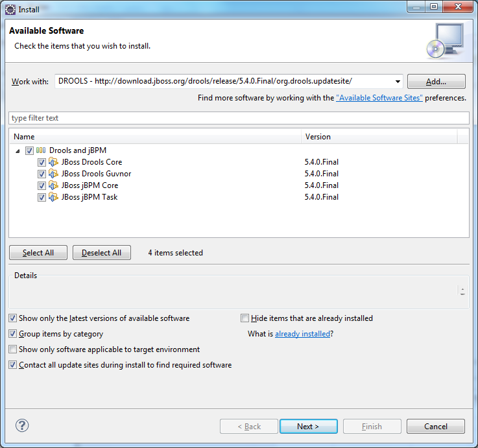Click Next > to continue the install
This screenshot has height=448, width=478.
[x=308, y=426]
